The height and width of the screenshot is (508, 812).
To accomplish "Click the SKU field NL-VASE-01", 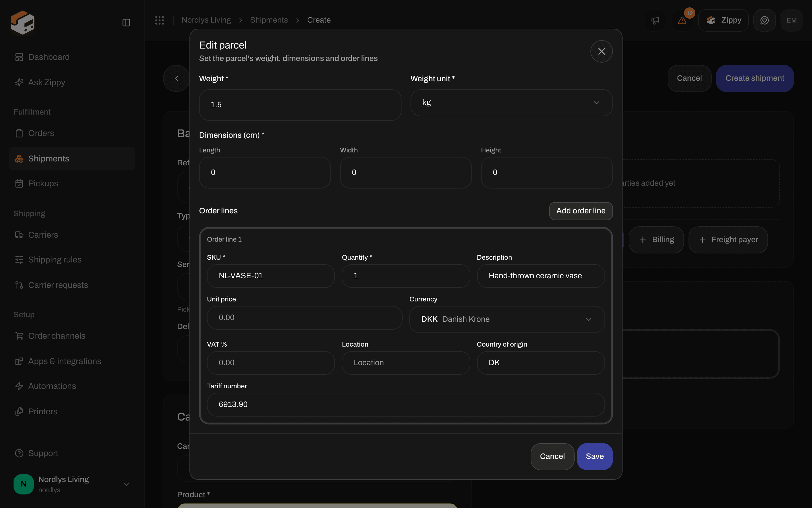I will coord(271,276).
